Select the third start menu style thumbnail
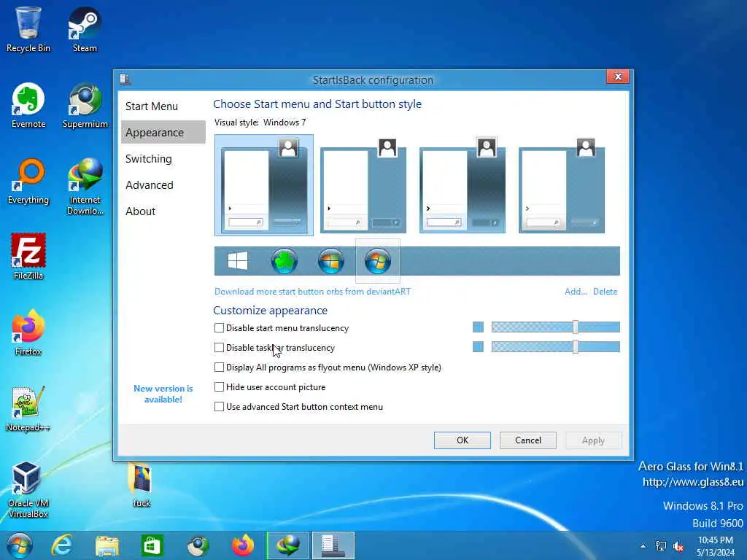The height and width of the screenshot is (560, 747). [x=462, y=184]
